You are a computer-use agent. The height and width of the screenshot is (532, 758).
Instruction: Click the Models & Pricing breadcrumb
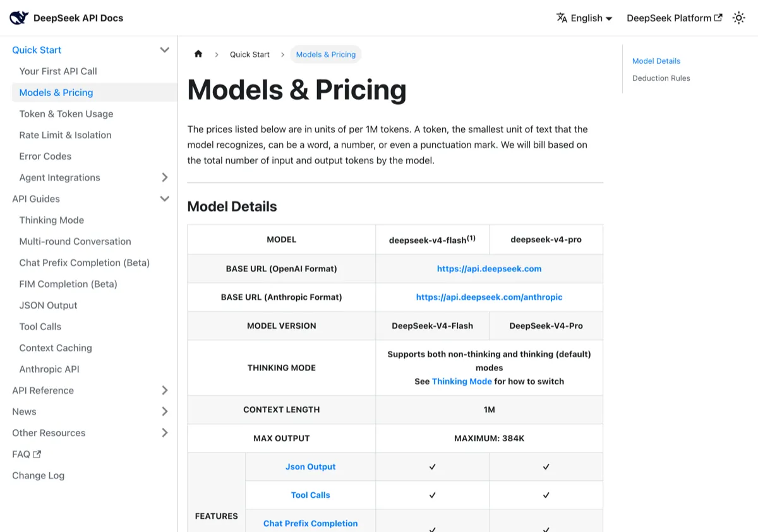click(326, 54)
